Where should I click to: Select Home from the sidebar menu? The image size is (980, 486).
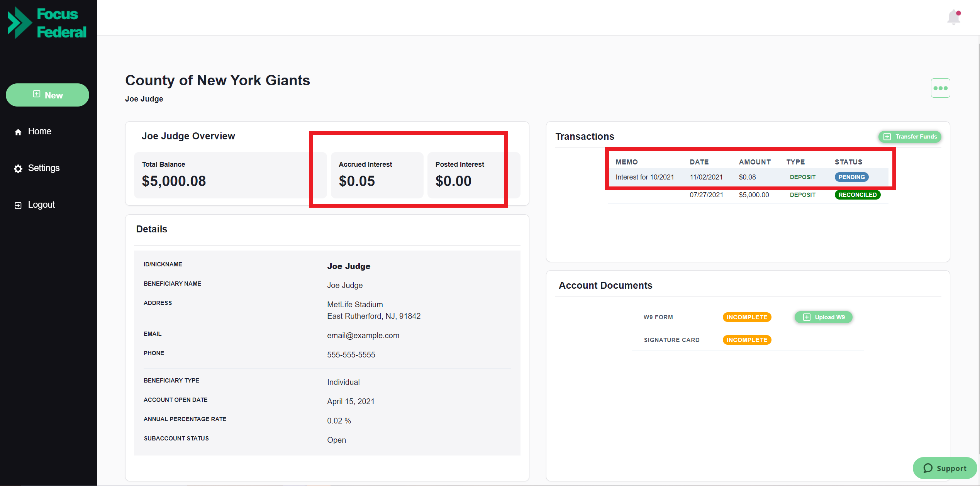pyautogui.click(x=39, y=131)
